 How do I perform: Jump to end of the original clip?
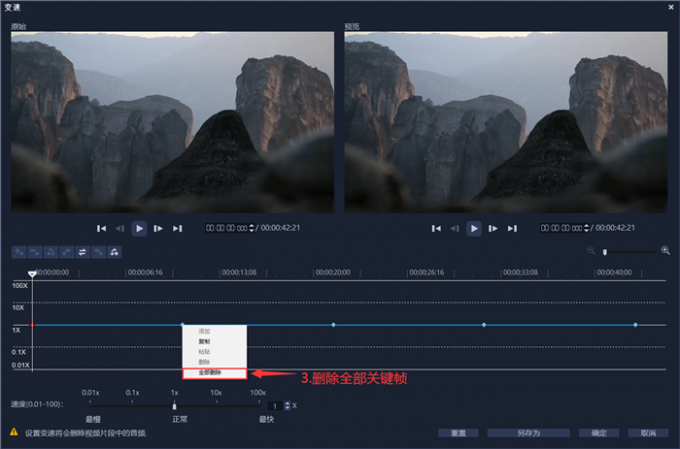pos(178,228)
